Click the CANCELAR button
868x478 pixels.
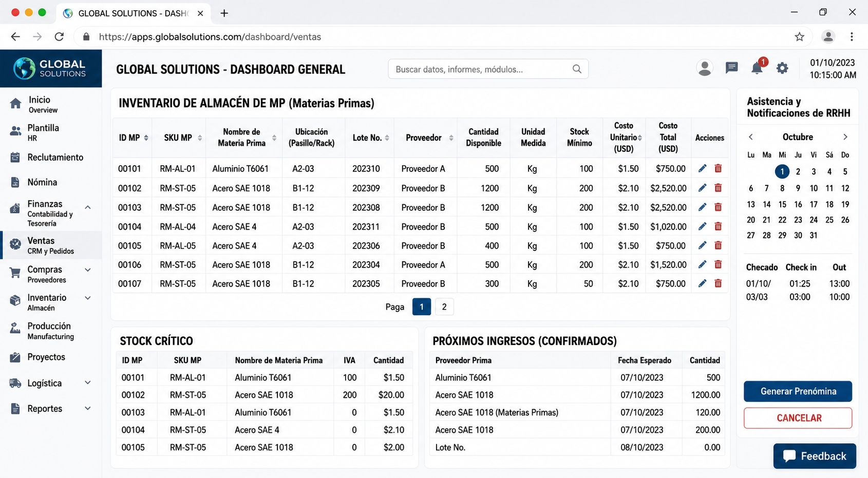798,418
